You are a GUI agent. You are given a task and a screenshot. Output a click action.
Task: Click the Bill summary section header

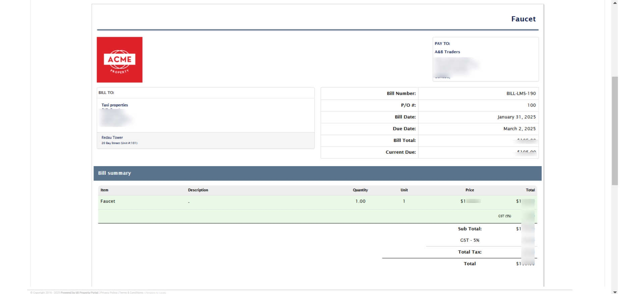click(x=317, y=173)
